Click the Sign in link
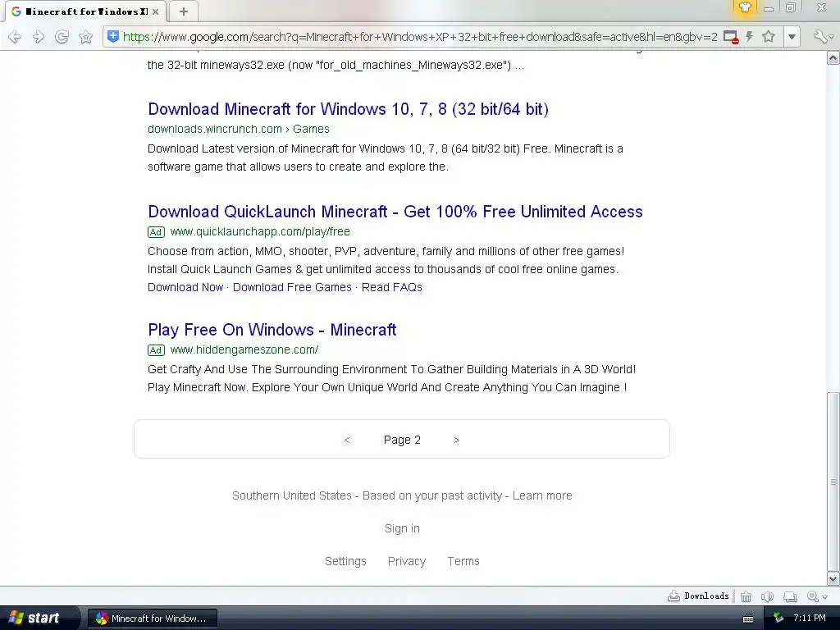The height and width of the screenshot is (630, 840). [x=402, y=528]
